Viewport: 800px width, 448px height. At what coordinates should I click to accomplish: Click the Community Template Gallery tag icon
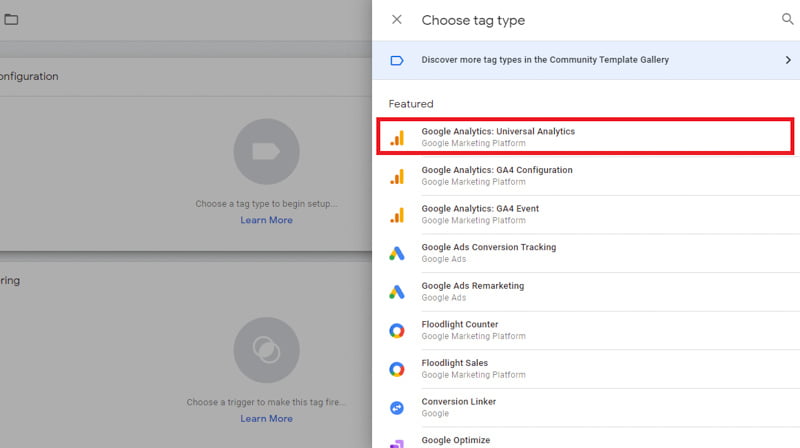coord(397,60)
